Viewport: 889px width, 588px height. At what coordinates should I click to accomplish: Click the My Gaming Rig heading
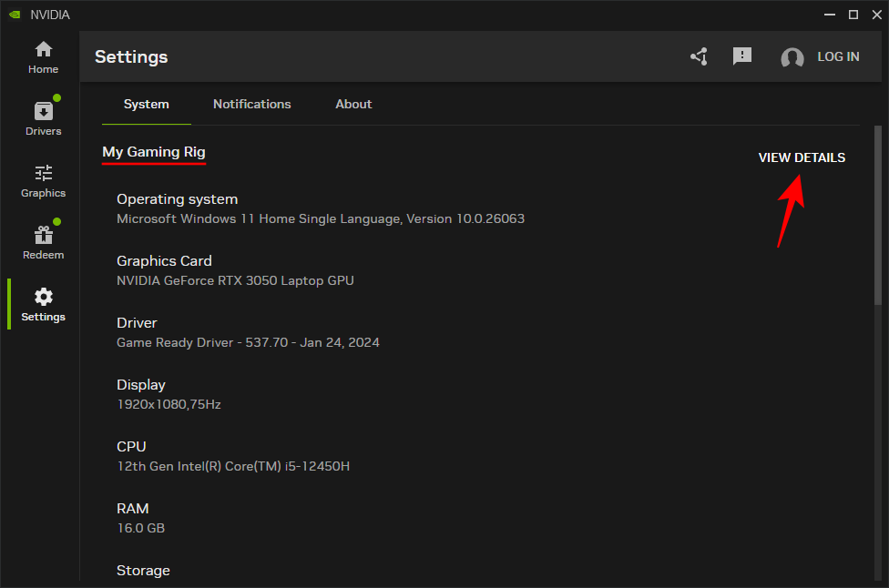154,152
